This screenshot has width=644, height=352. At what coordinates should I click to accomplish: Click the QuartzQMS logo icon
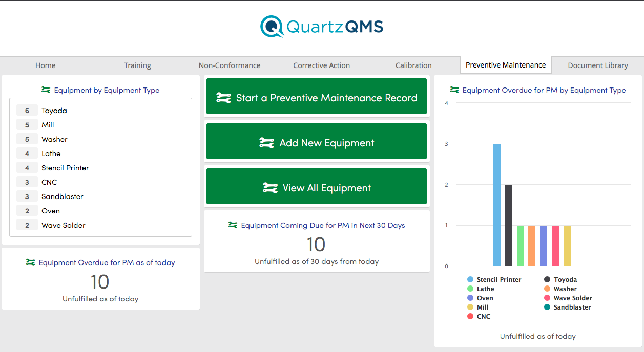click(x=272, y=27)
